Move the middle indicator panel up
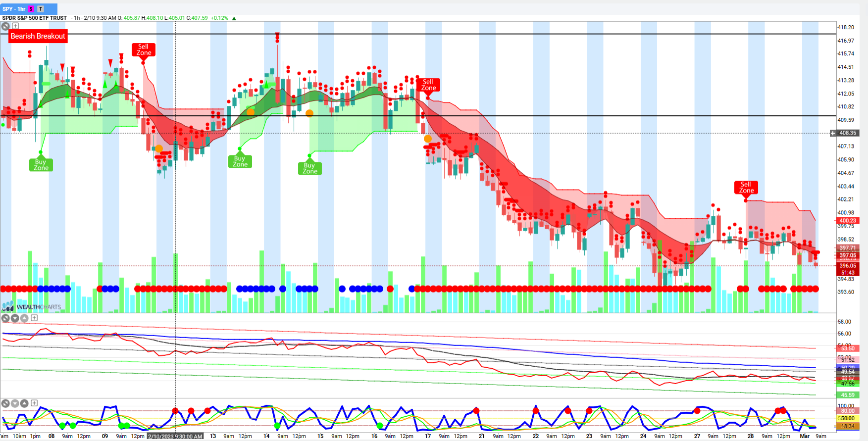The height and width of the screenshot is (441, 868). tap(24, 318)
